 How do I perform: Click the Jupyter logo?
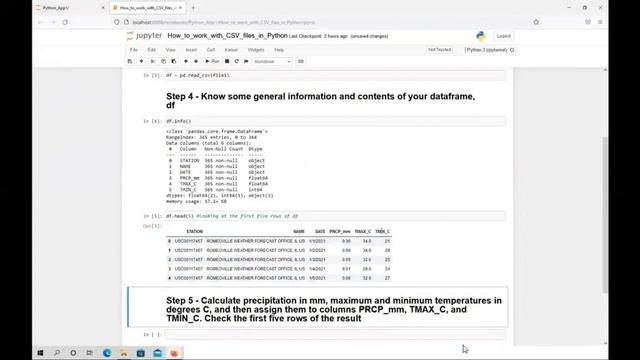pos(144,36)
